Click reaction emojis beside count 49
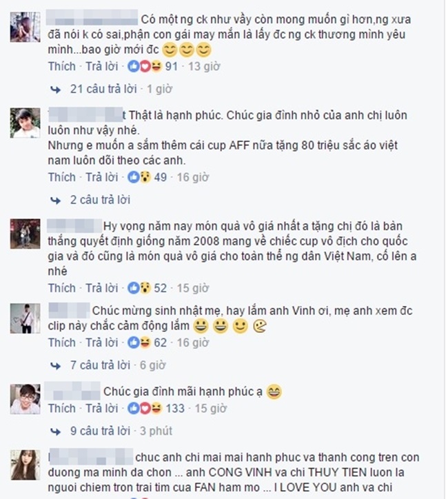 click(x=139, y=177)
